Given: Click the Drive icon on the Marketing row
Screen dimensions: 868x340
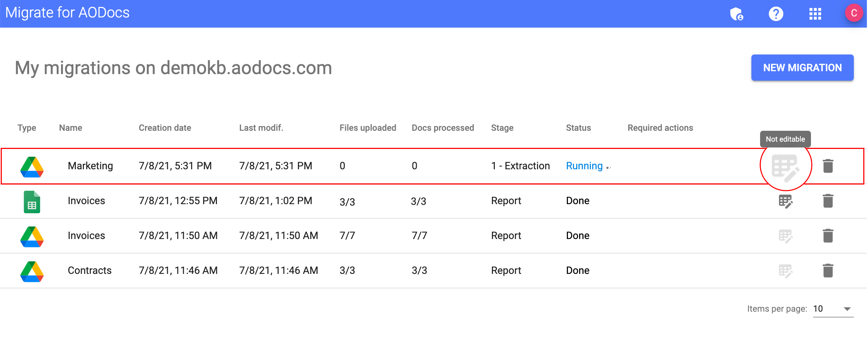Looking at the screenshot, I should (32, 166).
